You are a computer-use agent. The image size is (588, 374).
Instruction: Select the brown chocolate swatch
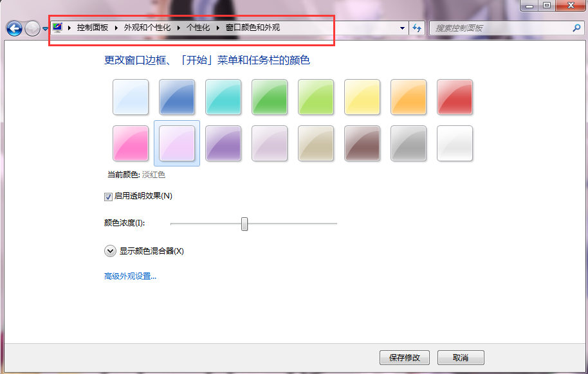pos(362,143)
